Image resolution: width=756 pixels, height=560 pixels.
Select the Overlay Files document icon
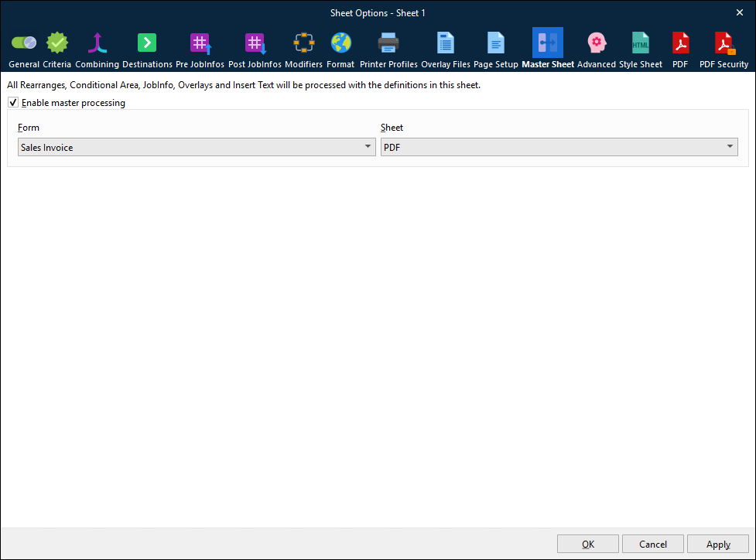click(x=446, y=43)
